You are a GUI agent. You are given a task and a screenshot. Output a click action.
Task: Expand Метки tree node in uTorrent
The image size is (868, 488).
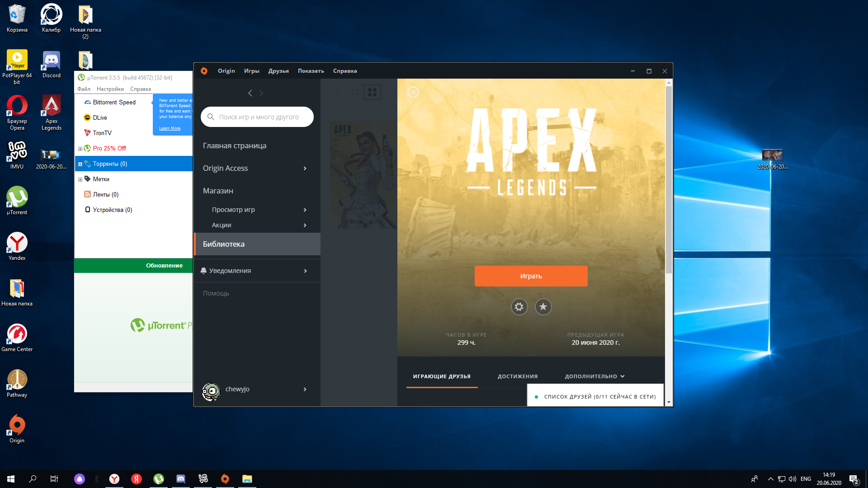tap(80, 179)
